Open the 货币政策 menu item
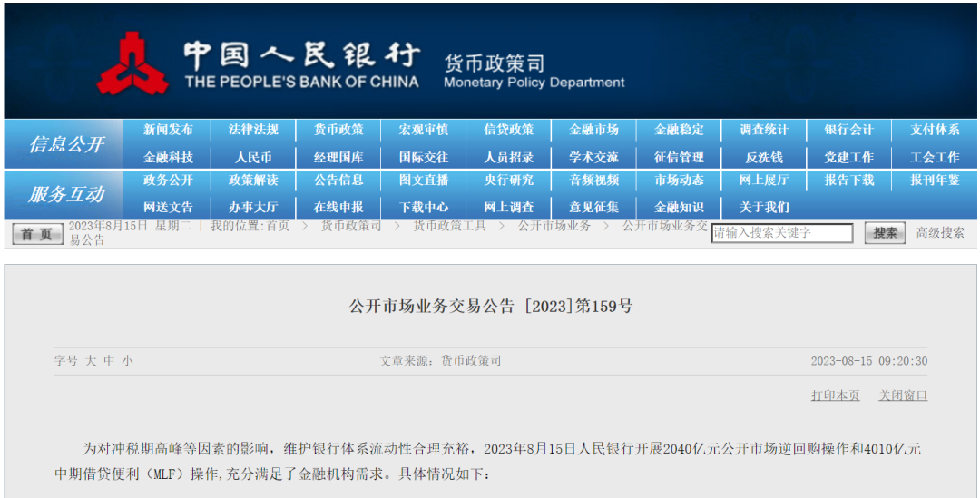 click(338, 130)
